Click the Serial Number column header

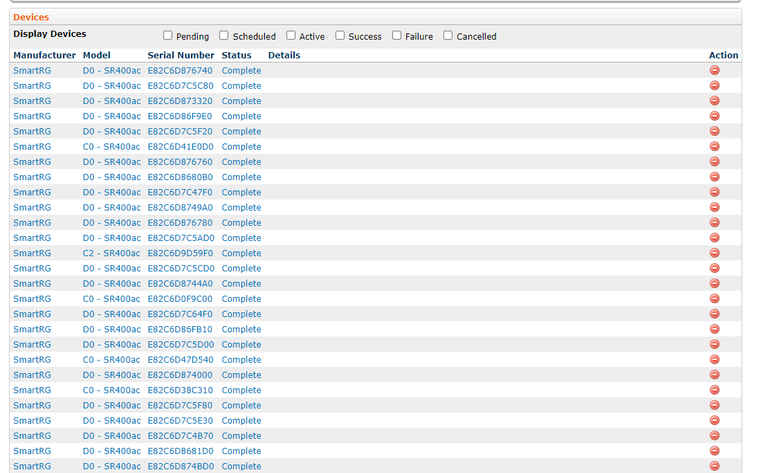click(x=181, y=55)
